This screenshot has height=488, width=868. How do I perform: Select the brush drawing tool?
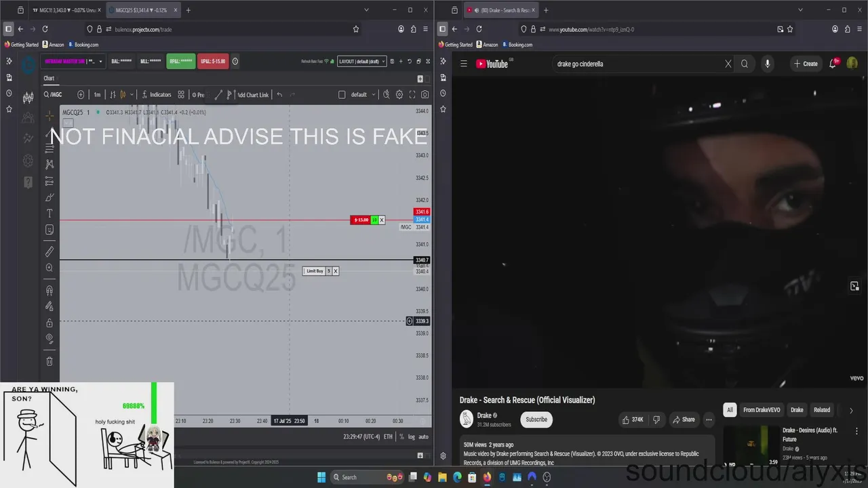(50, 197)
